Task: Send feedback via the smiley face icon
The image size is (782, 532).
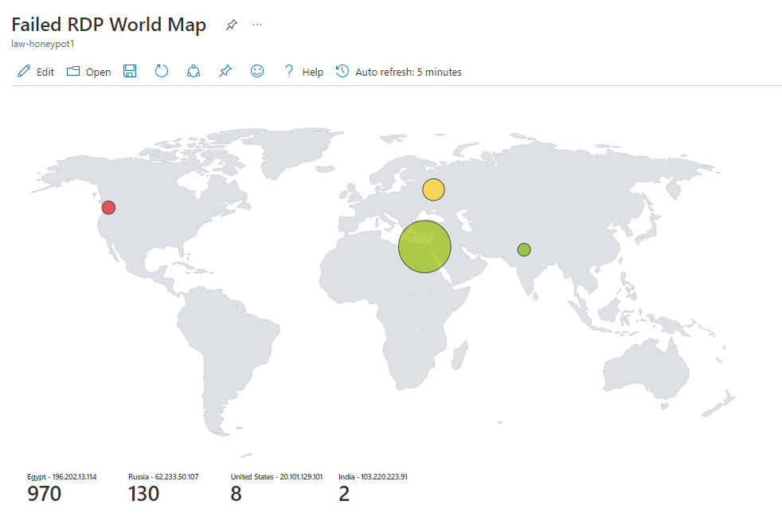Action: click(x=256, y=71)
